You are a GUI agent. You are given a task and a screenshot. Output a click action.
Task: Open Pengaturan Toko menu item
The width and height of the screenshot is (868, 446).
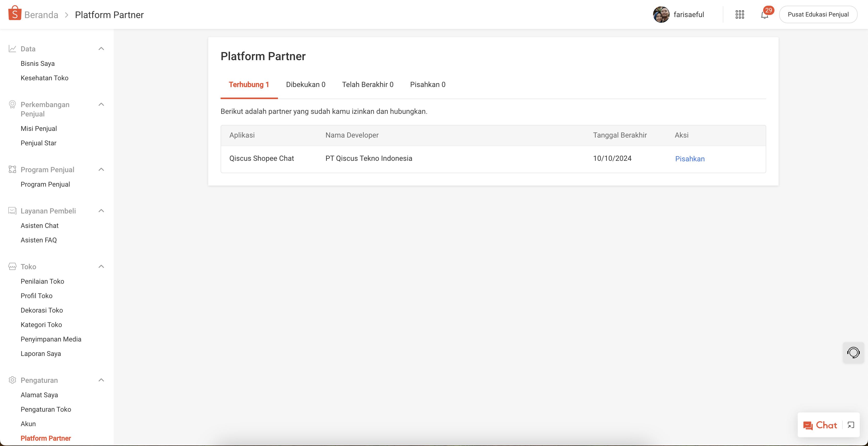46,410
